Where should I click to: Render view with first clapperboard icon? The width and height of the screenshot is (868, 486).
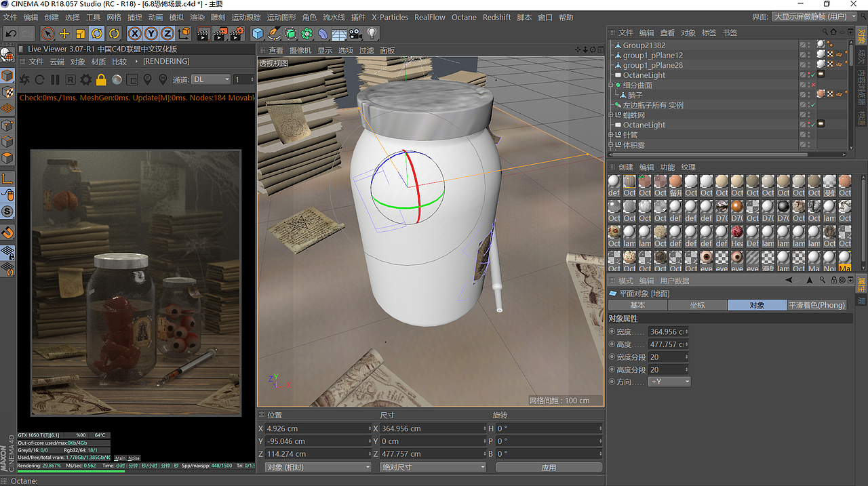point(203,33)
